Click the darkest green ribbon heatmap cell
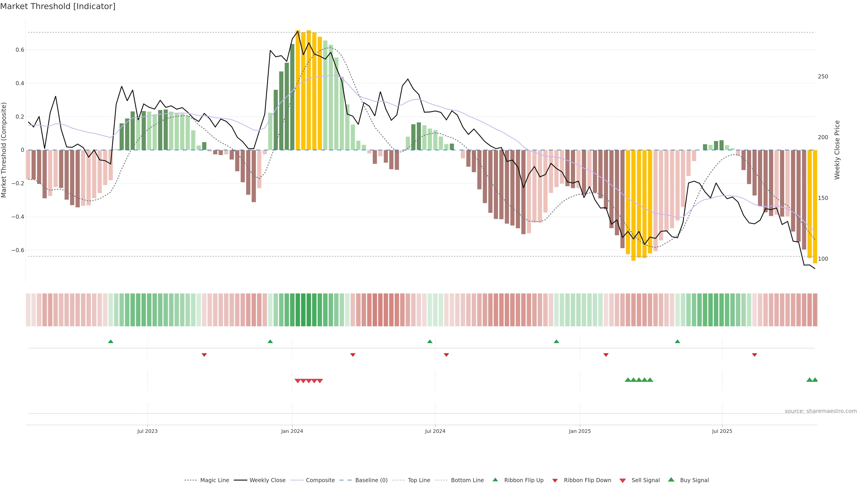 (303, 310)
